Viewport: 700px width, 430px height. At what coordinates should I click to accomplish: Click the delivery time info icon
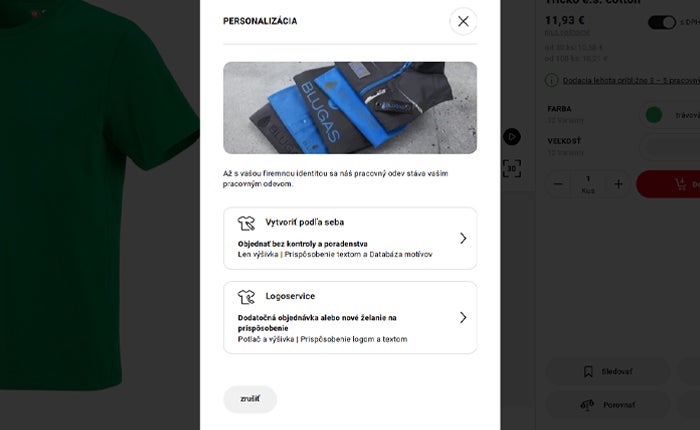click(551, 80)
